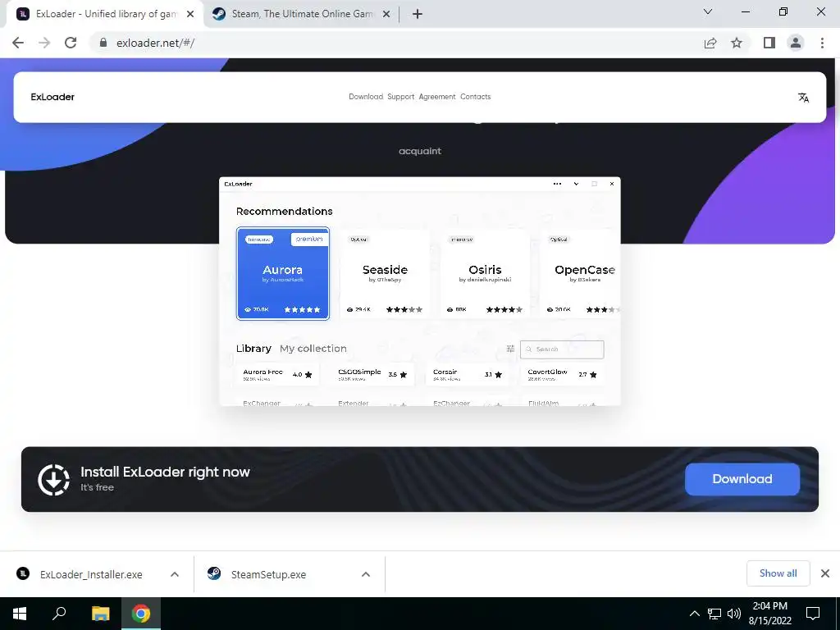Viewport: 840px width, 630px height.
Task: Open Windows taskbar search
Action: 59,614
